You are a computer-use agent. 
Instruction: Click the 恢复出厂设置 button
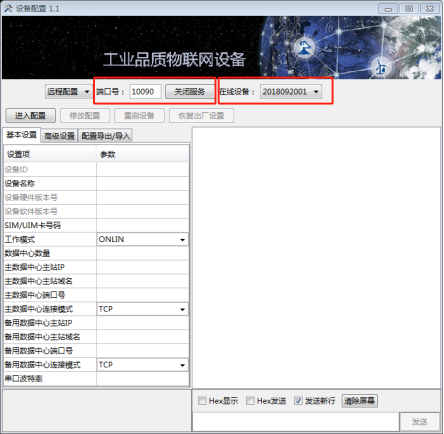[x=201, y=116]
